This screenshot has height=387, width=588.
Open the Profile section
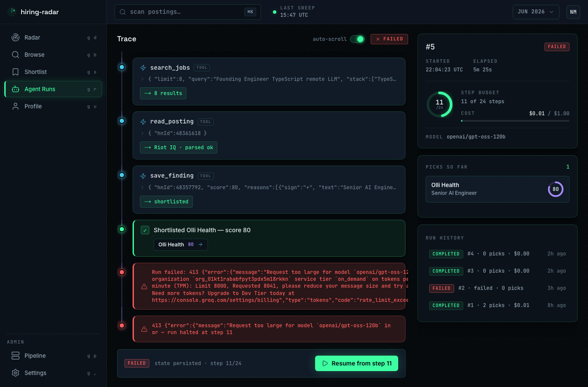[x=53, y=106]
